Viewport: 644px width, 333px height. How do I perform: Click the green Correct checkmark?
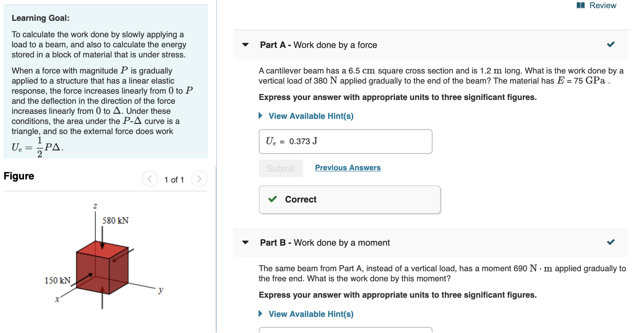tap(273, 199)
